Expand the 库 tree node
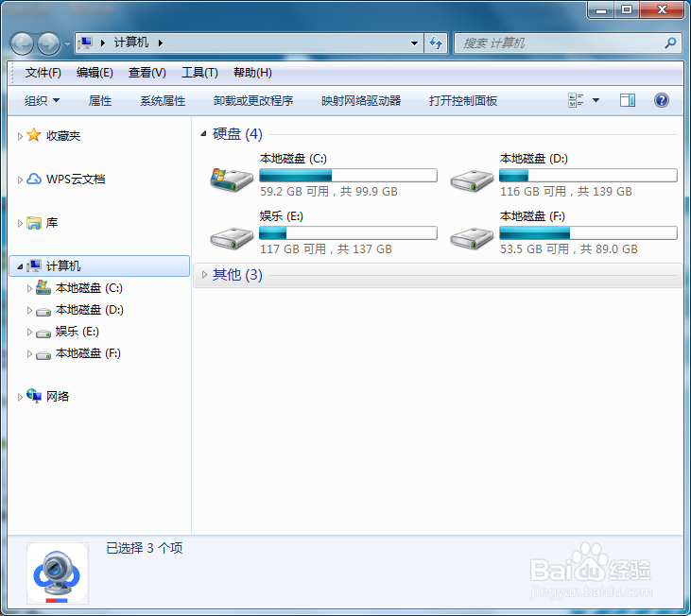 pos(20,223)
